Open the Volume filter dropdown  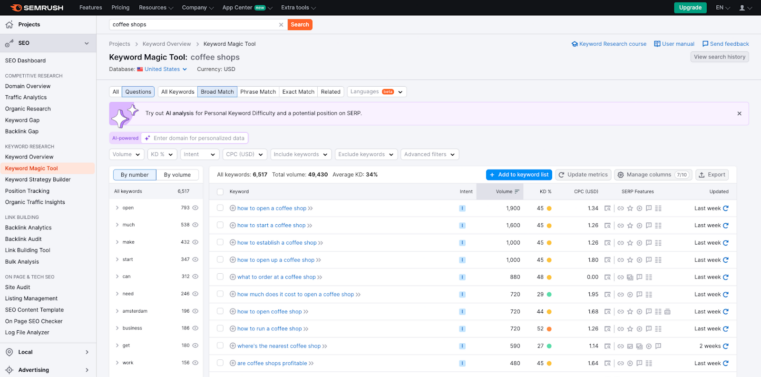point(127,154)
